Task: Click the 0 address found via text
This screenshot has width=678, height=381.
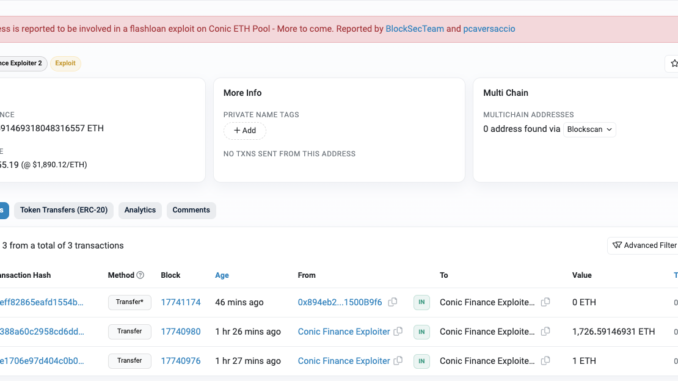Action: coord(521,129)
